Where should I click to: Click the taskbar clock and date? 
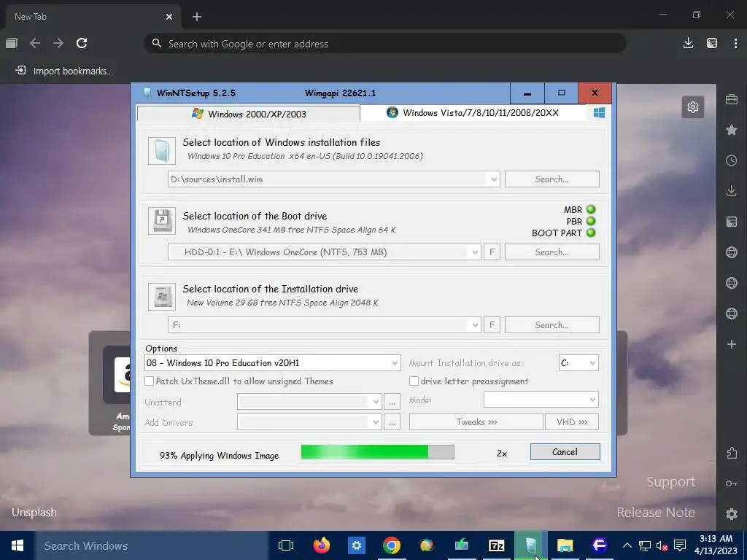[716, 545]
